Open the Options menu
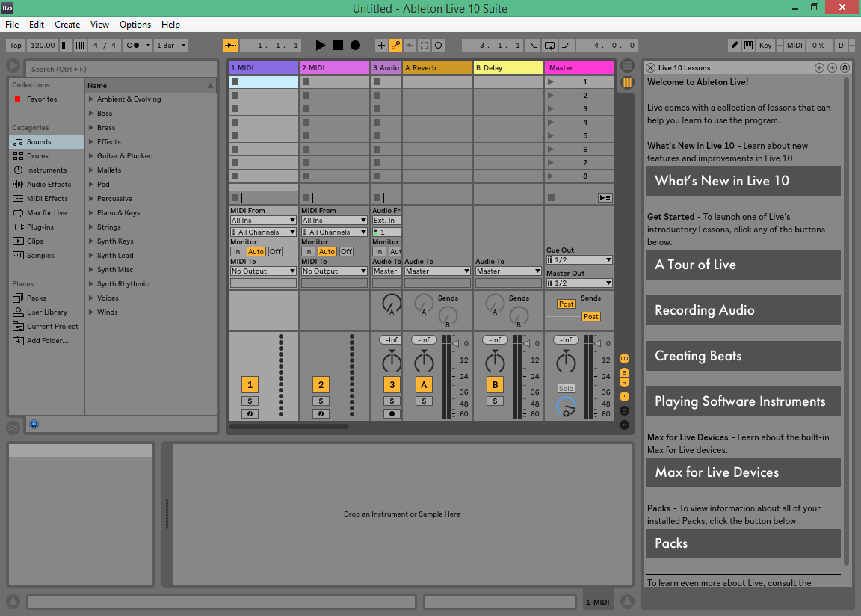The width and height of the screenshot is (861, 616). (x=135, y=24)
